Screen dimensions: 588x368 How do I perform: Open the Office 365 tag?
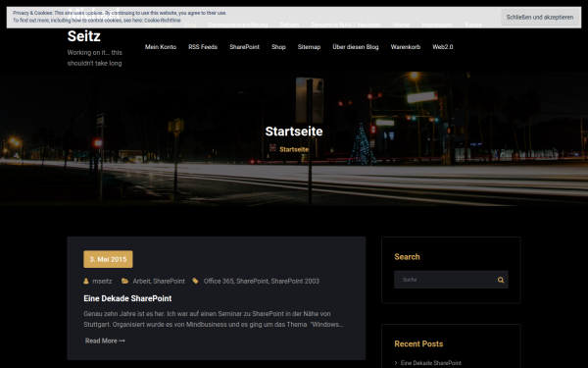click(x=219, y=281)
